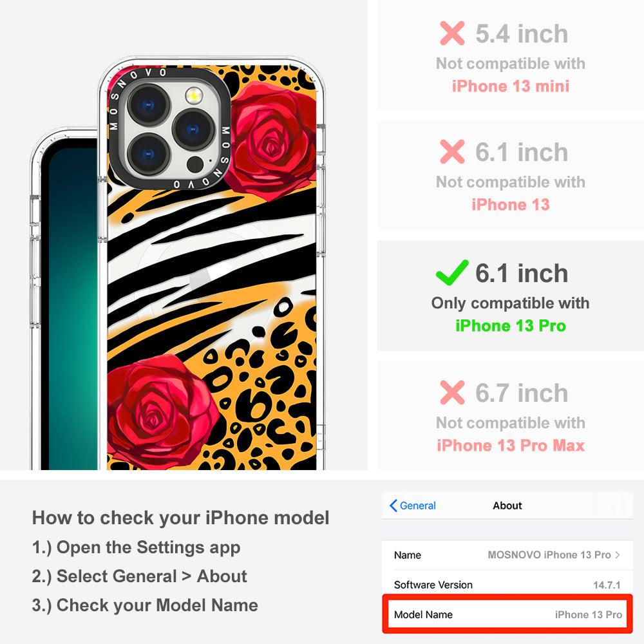
Task: Open the Name row MOSNOVO iPhone 13 Pro
Action: (x=507, y=555)
